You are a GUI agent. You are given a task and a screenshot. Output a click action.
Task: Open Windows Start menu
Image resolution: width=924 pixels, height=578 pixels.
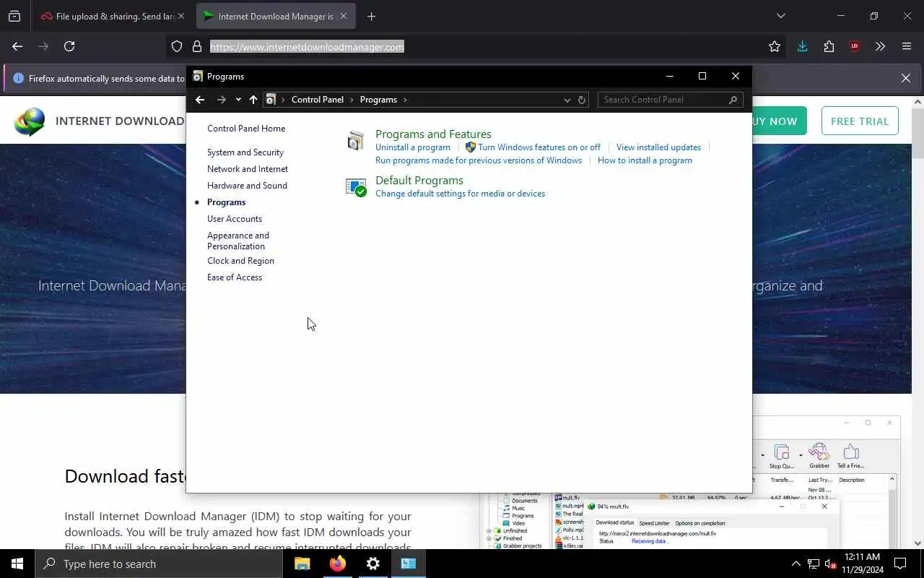coord(17,564)
